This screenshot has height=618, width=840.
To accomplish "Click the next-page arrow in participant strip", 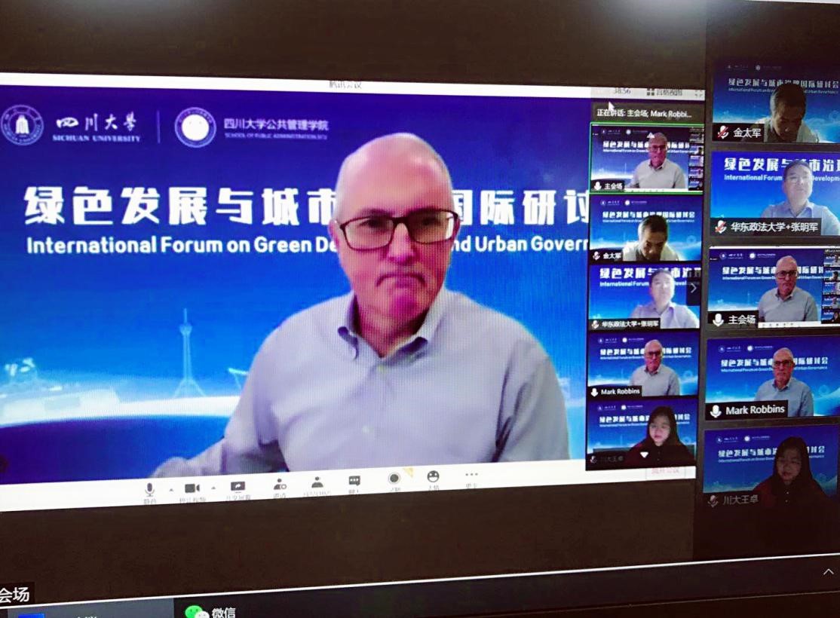I will coord(693,289).
